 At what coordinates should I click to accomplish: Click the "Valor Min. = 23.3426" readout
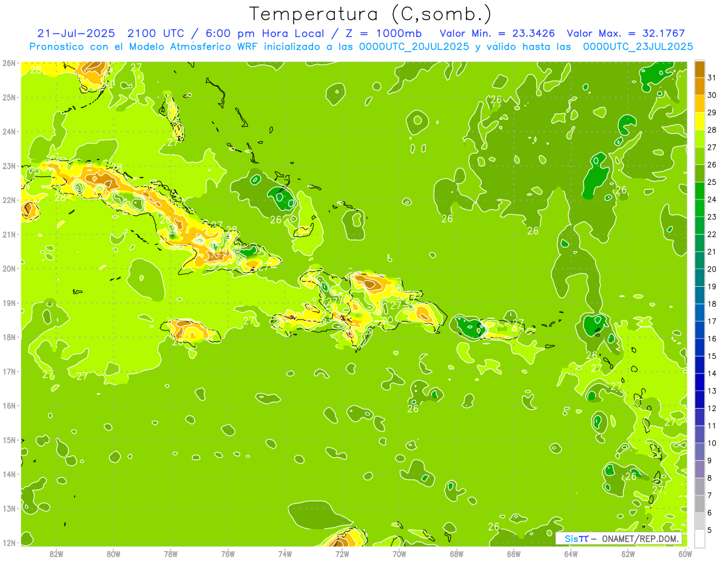(x=497, y=33)
